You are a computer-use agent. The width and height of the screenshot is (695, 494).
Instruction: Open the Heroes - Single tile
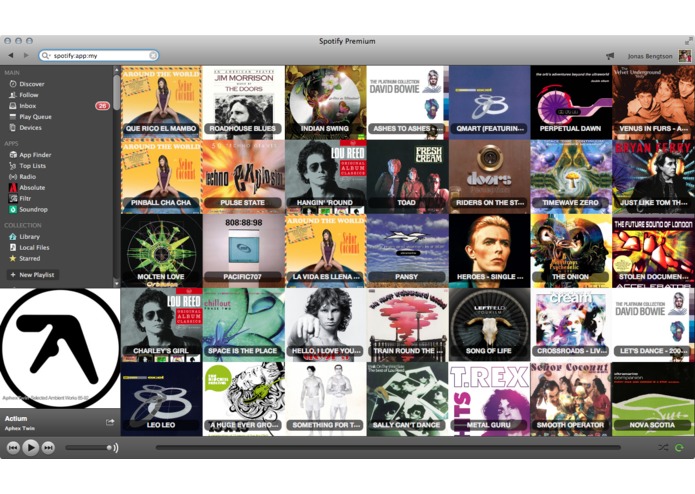pos(489,251)
